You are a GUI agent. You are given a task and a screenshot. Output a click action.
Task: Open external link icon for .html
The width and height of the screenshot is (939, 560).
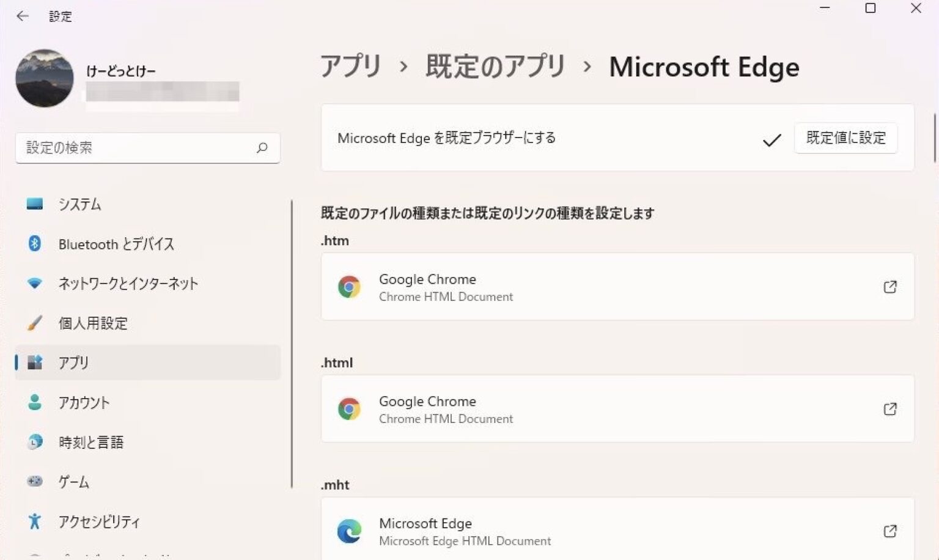coord(890,409)
